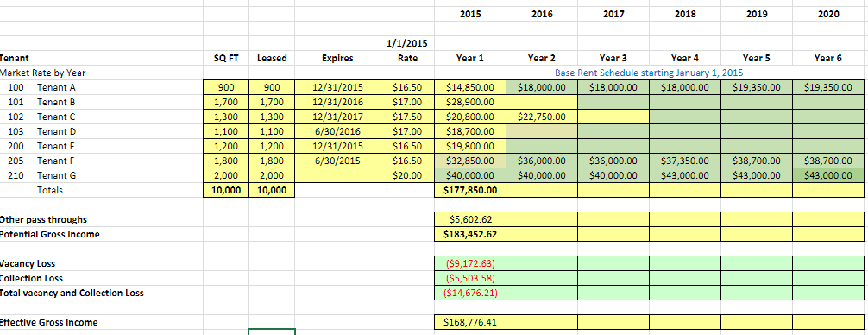This screenshot has width=868, height=335.
Task: Select Tenant C's 12/31/2017 expiration cell
Action: [x=337, y=117]
